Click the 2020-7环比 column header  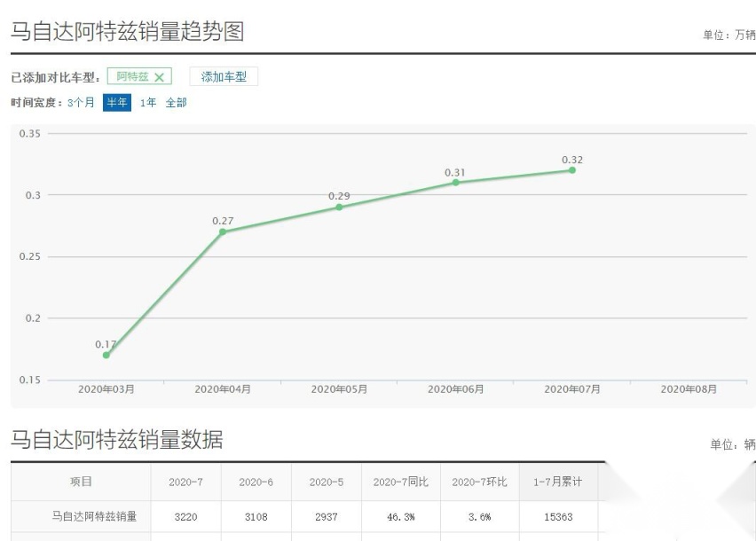pyautogui.click(x=480, y=482)
